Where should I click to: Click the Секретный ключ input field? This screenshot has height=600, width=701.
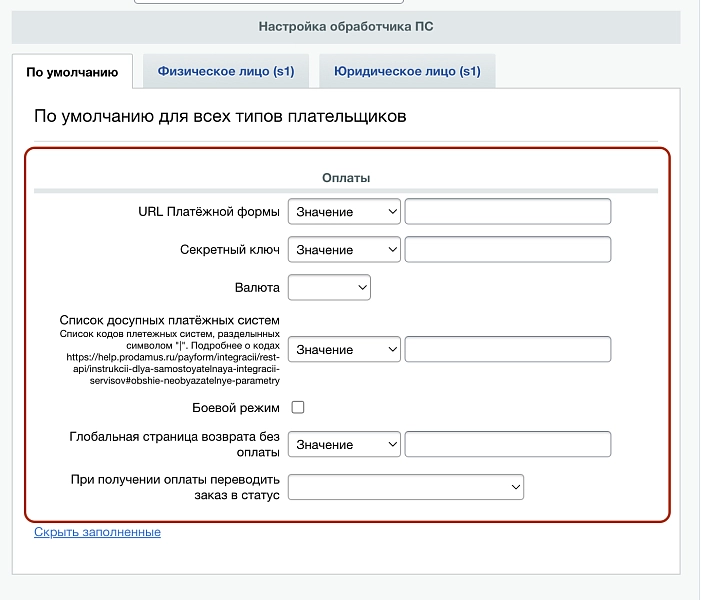[508, 249]
